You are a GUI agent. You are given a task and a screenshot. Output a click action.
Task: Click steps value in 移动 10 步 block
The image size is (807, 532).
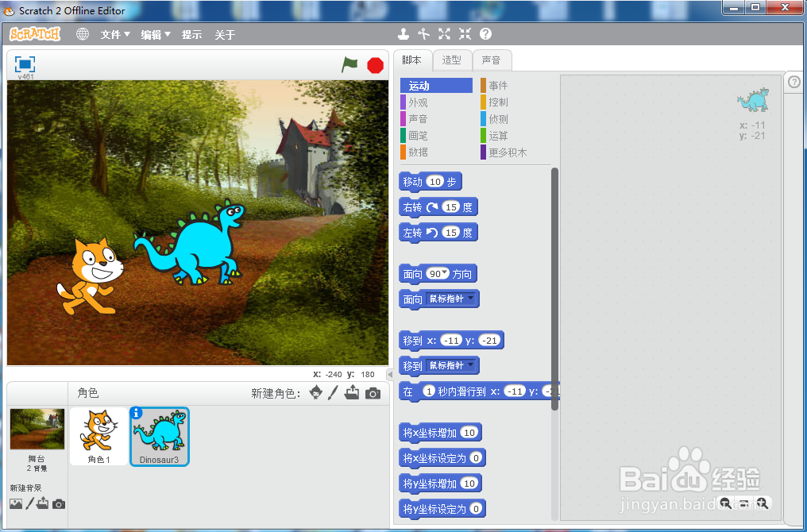pos(435,182)
